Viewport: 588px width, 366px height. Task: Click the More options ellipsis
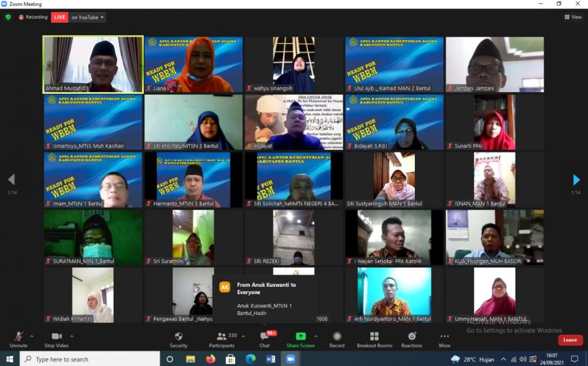pyautogui.click(x=444, y=339)
